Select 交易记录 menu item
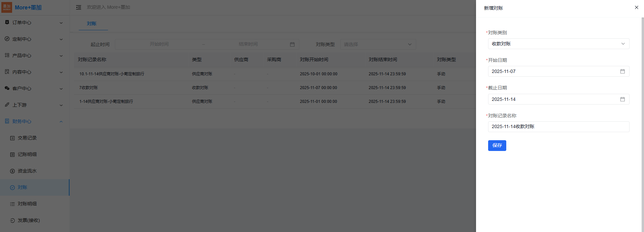Image resolution: width=644 pixels, height=232 pixels. (x=27, y=138)
